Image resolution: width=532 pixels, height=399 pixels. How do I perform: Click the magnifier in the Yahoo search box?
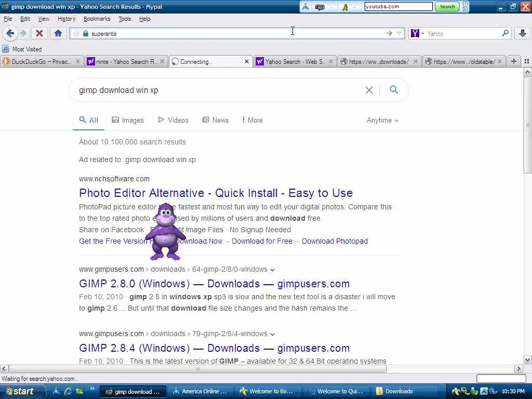pos(505,33)
